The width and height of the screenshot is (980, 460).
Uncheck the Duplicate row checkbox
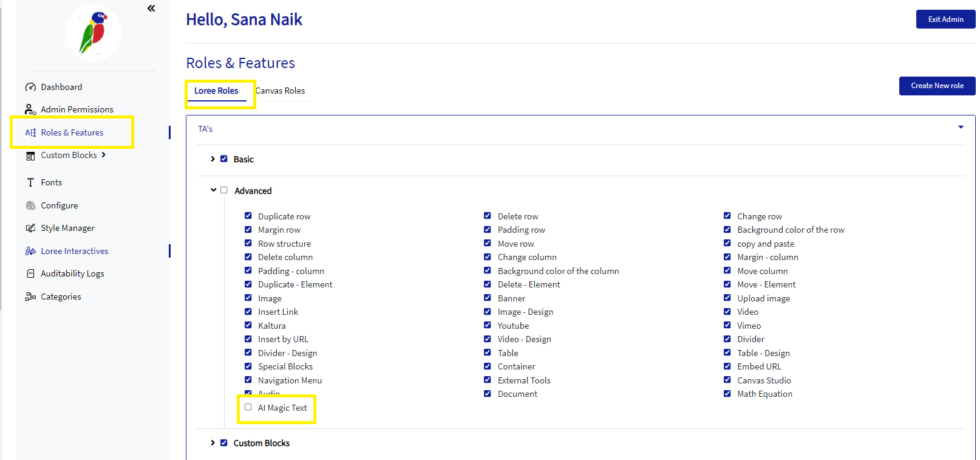pos(248,216)
